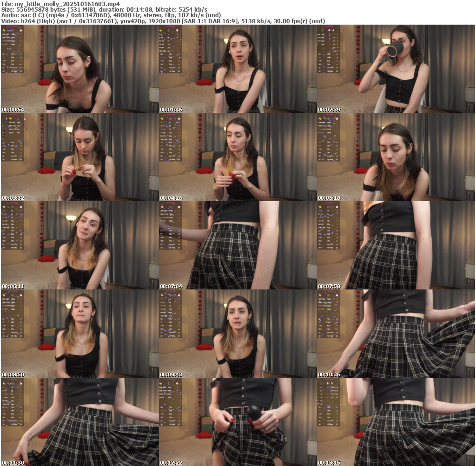This screenshot has width=476, height=466.
Task: Select the frame at 00:12:22
Action: tap(238, 422)
